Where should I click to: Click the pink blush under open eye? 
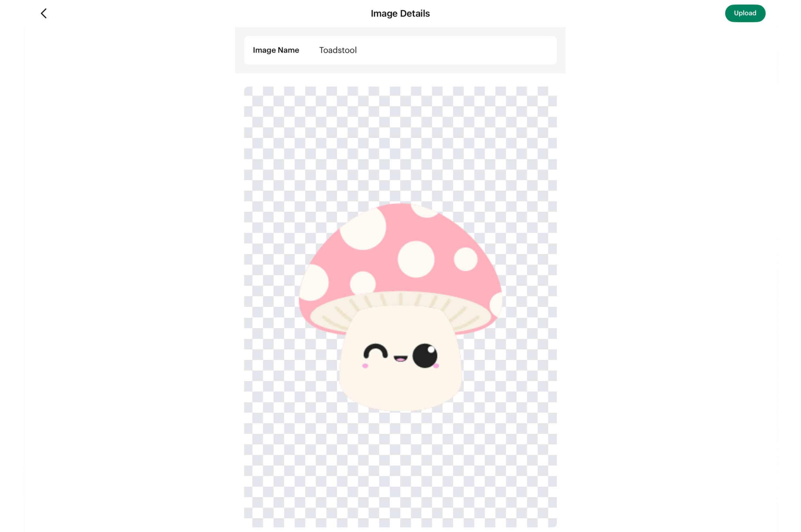[x=436, y=366]
